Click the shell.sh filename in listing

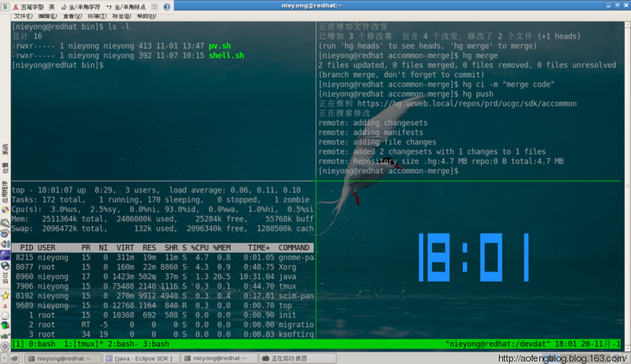tap(226, 55)
